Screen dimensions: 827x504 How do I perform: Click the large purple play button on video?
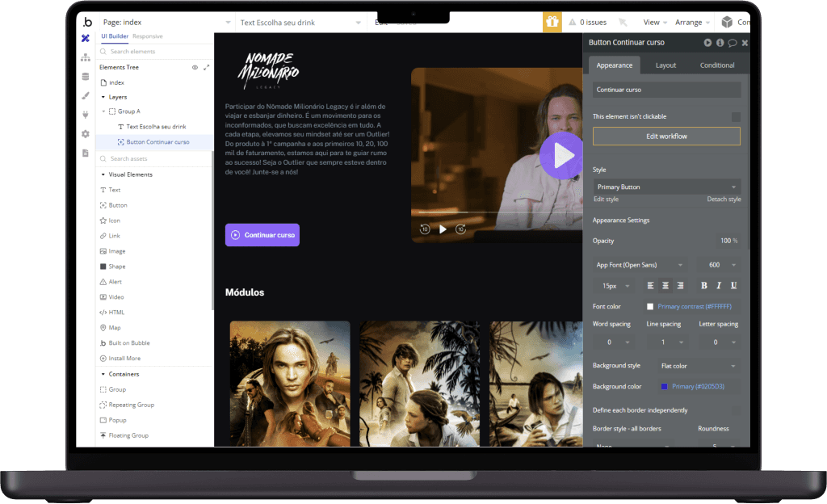pyautogui.click(x=562, y=156)
